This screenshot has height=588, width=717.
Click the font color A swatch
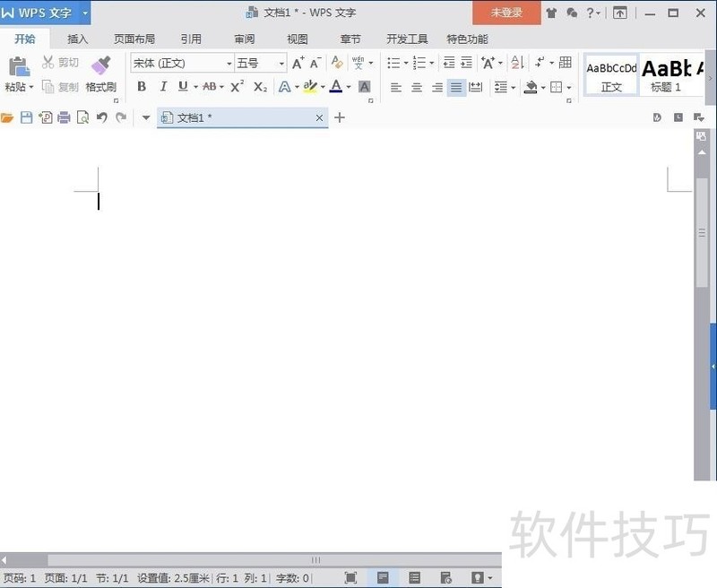(335, 87)
